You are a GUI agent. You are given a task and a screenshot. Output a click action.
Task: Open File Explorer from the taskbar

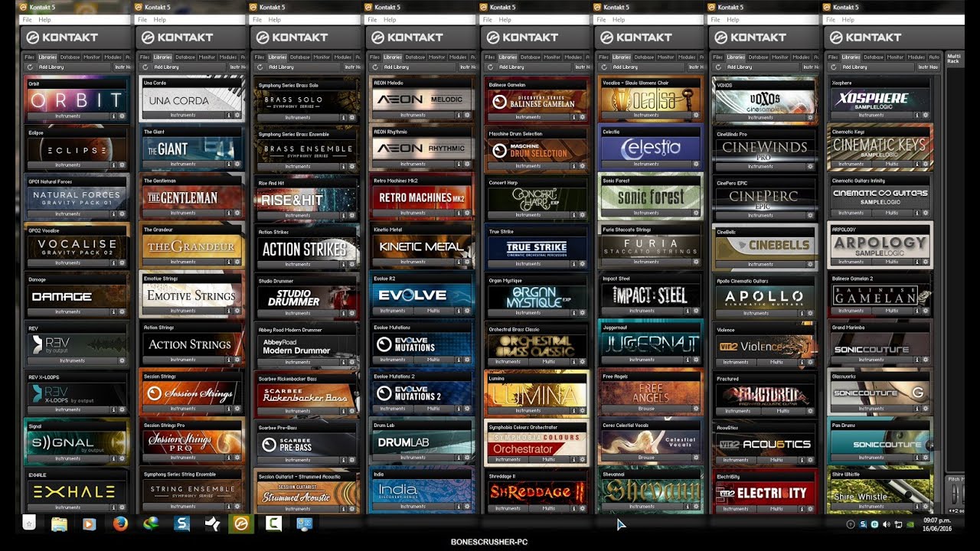[59, 524]
